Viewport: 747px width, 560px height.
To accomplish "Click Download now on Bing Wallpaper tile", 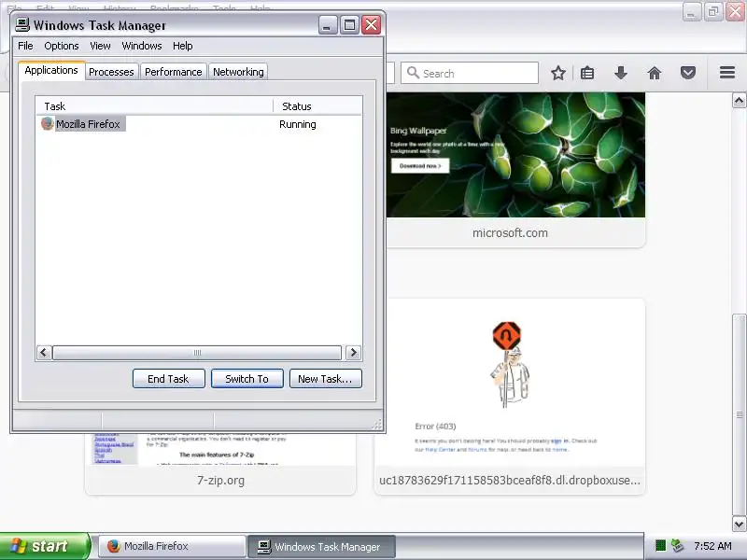I will tap(419, 166).
